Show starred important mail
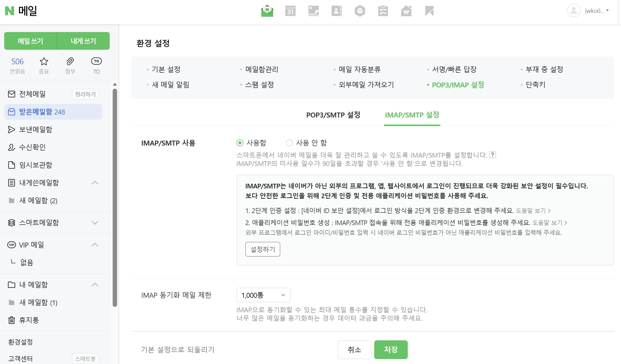Image resolution: width=621 pixels, height=364 pixels. 44,65
